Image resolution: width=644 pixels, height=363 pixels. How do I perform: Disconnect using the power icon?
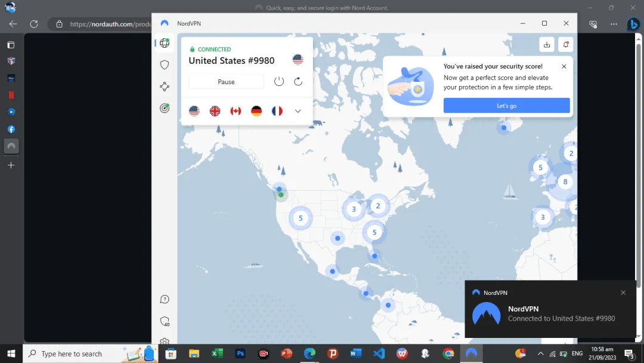click(x=279, y=81)
